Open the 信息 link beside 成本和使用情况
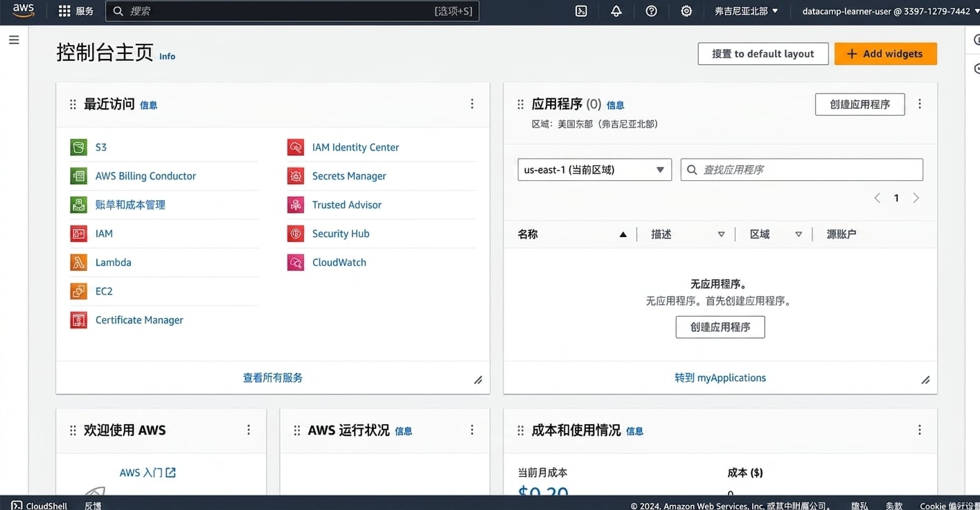Image resolution: width=980 pixels, height=510 pixels. point(635,431)
